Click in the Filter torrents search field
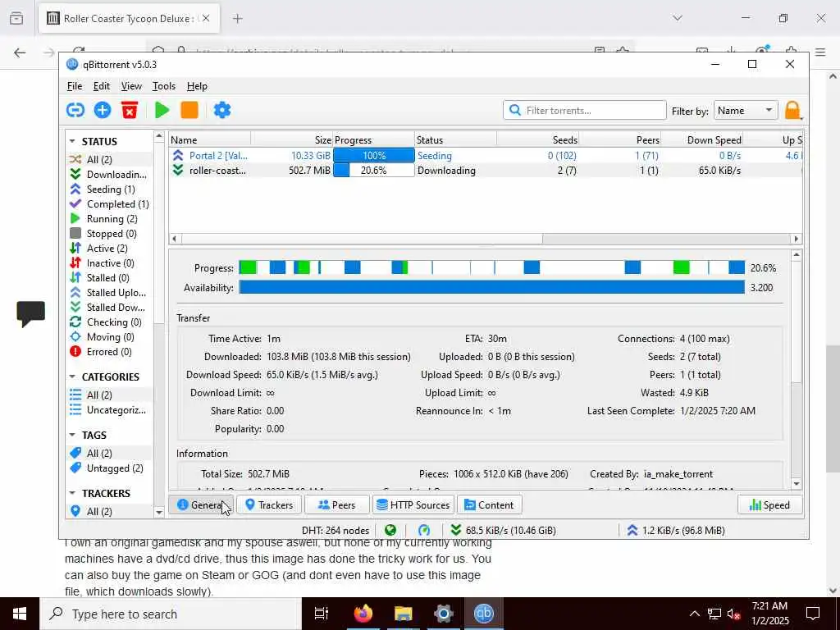 (584, 111)
